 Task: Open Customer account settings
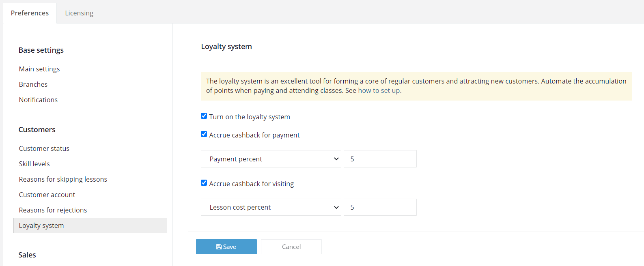pos(47,195)
